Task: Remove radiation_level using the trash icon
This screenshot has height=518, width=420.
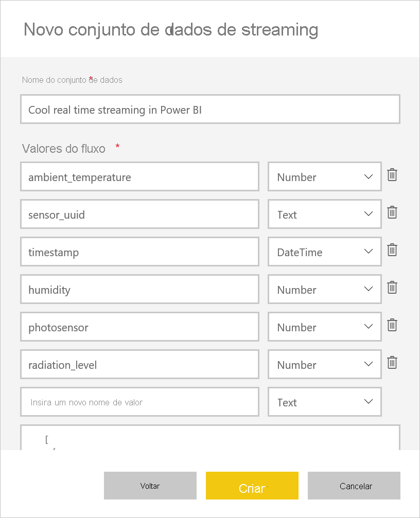Action: click(x=392, y=363)
